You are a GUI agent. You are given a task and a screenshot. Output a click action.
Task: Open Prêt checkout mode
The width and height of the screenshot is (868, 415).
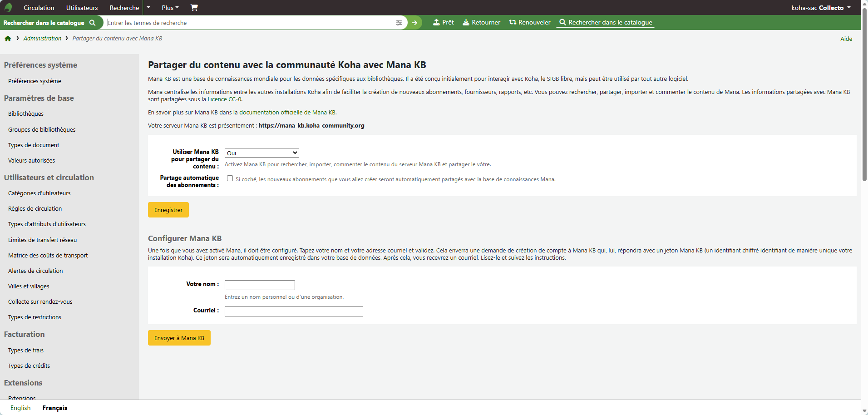[x=443, y=22]
